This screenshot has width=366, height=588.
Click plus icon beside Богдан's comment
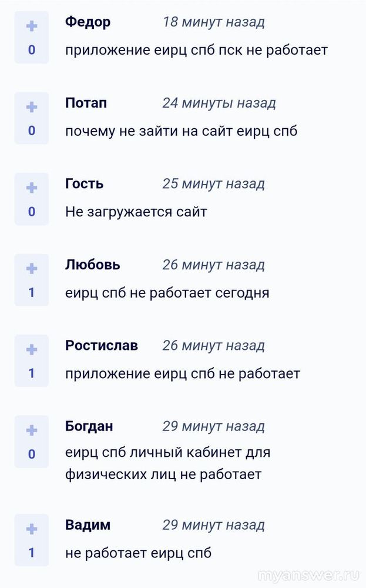pos(32,430)
